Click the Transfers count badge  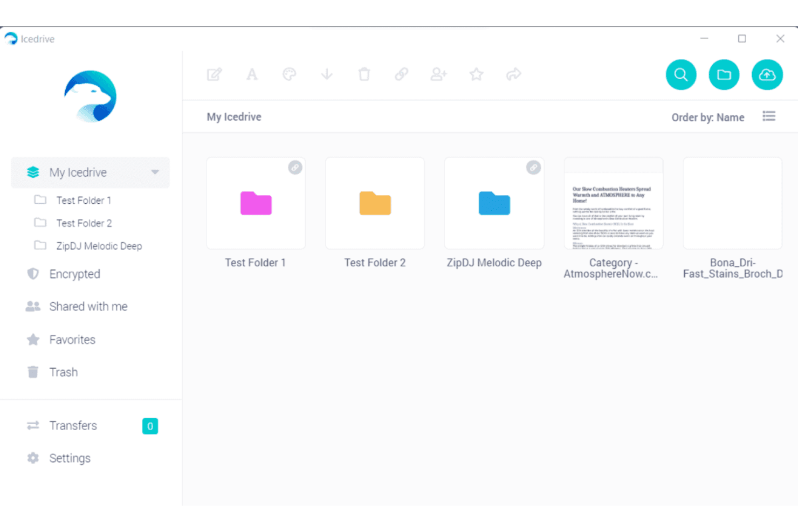point(150,426)
